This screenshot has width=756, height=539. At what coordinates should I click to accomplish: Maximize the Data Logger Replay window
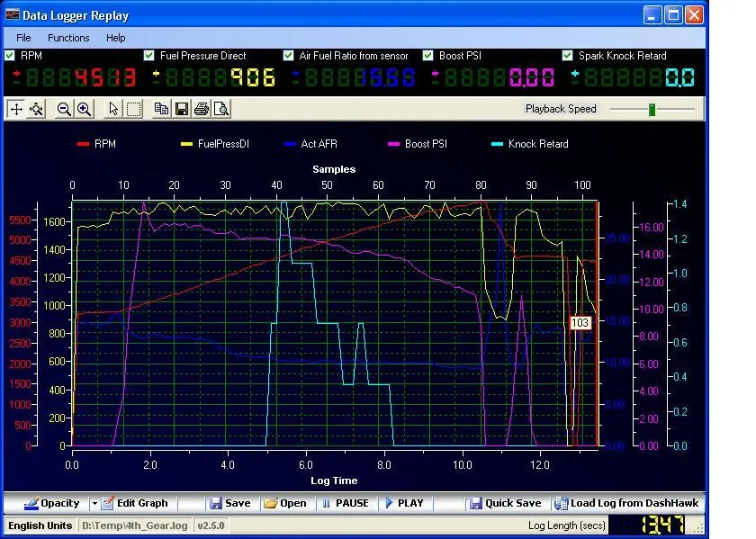(673, 15)
